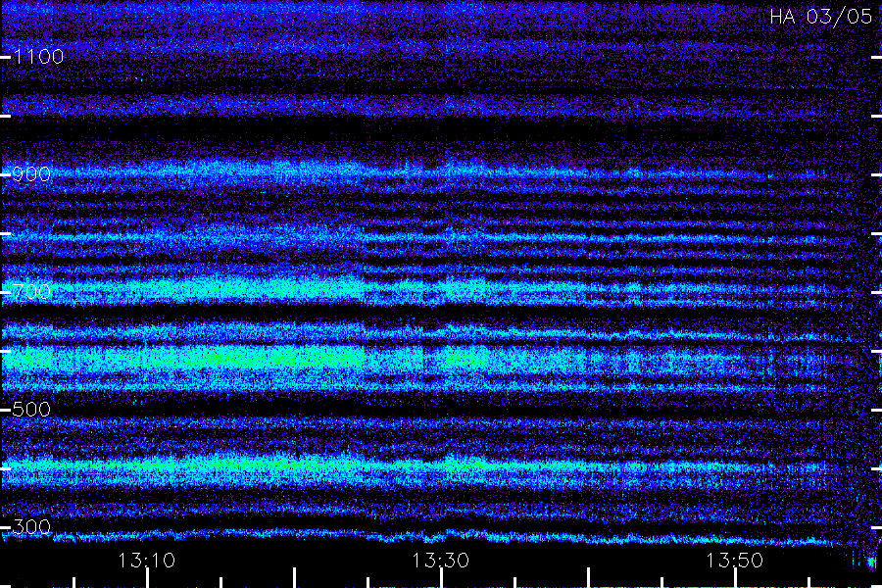
Task: Click the 1100 frequency axis label
Action: (38, 56)
